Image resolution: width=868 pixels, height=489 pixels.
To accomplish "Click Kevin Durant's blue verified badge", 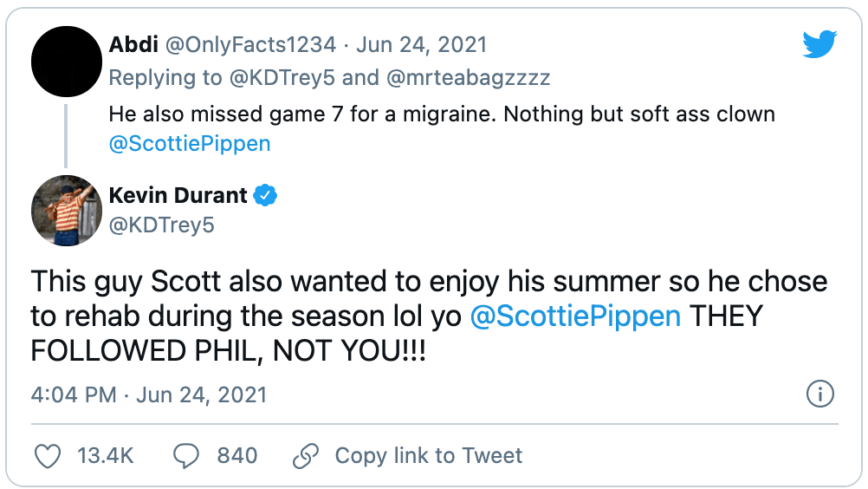I will 265,196.
